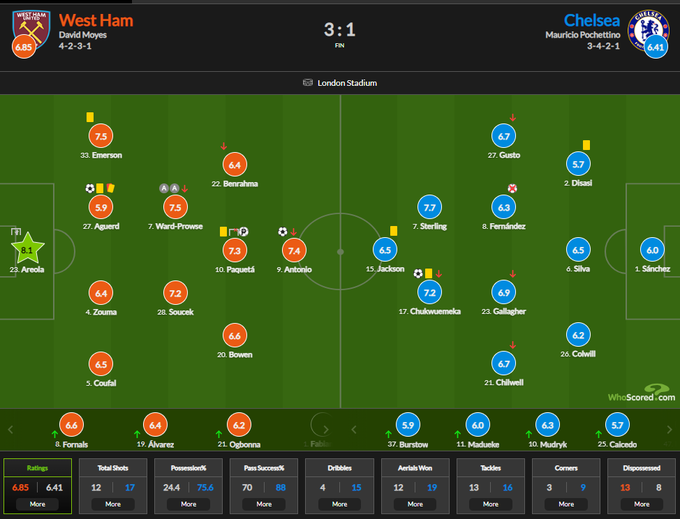
Task: Click the stadium icon beside London Stadium
Action: (x=307, y=83)
